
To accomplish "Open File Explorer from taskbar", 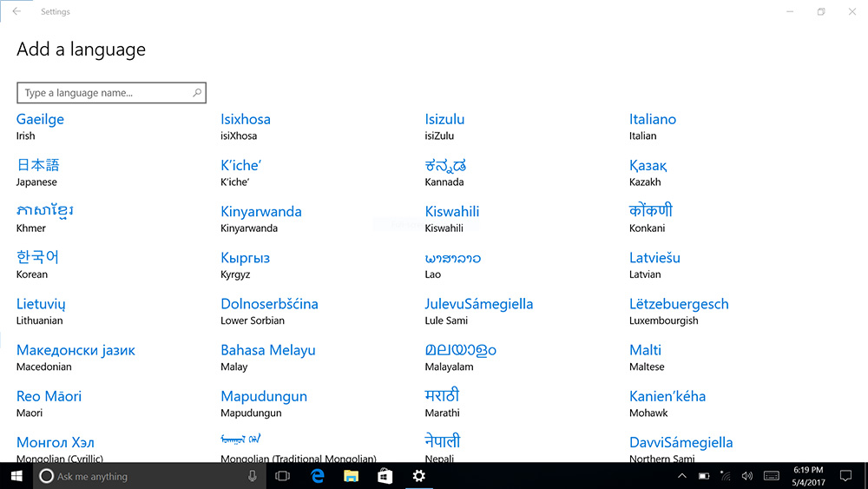I will pyautogui.click(x=352, y=476).
